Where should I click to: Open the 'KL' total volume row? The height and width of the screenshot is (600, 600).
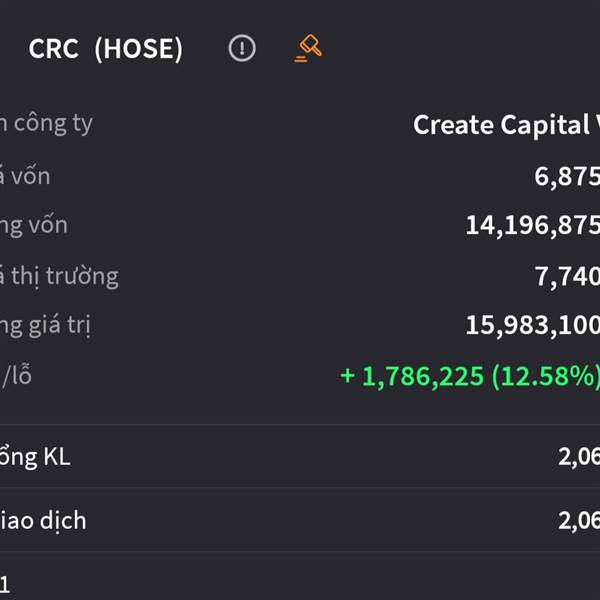(x=300, y=456)
